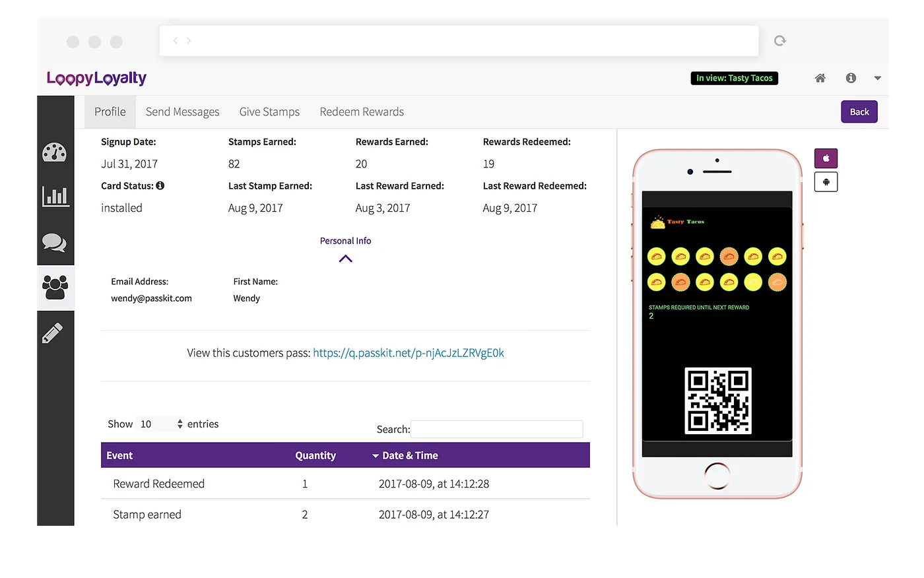924x578 pixels.
Task: Open the Show entries count dropdown
Action: (x=161, y=424)
